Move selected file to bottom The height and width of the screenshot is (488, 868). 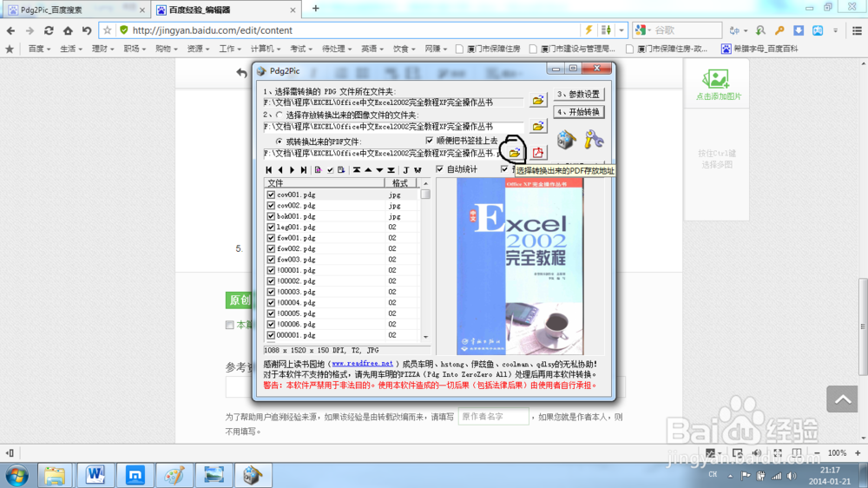[x=391, y=170]
